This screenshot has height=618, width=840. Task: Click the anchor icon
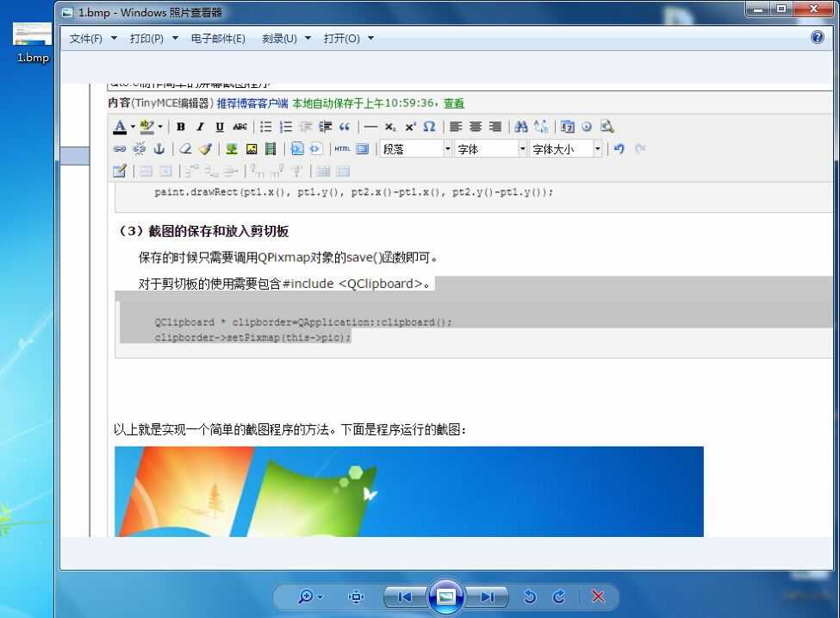[159, 149]
